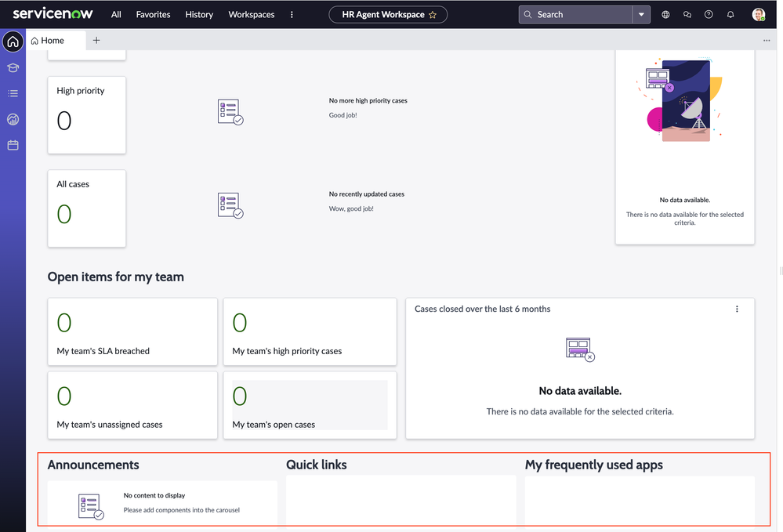Open Help via the question mark icon
This screenshot has height=532, width=783.
[708, 14]
